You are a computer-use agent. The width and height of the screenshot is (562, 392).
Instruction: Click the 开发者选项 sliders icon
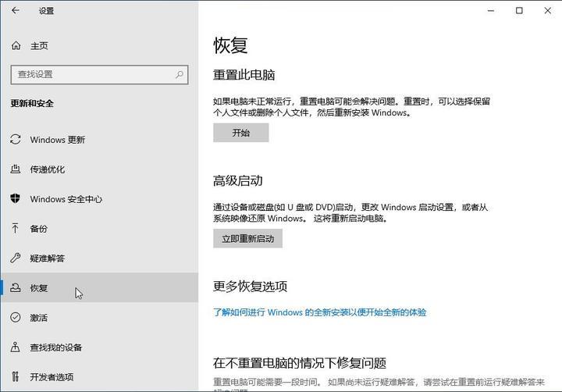click(16, 377)
